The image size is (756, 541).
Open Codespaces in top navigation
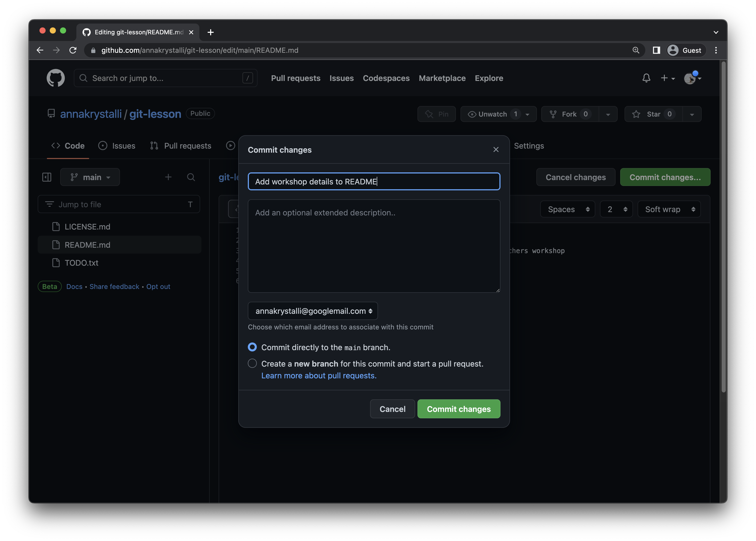[x=386, y=78]
